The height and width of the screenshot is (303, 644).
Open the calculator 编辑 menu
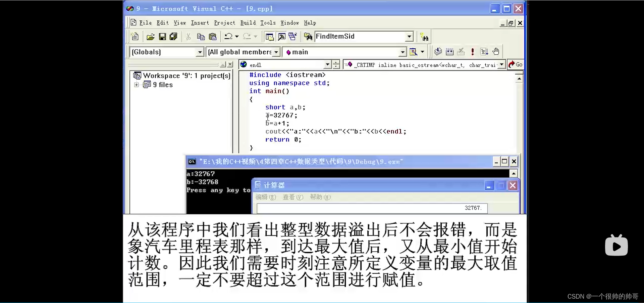click(266, 197)
